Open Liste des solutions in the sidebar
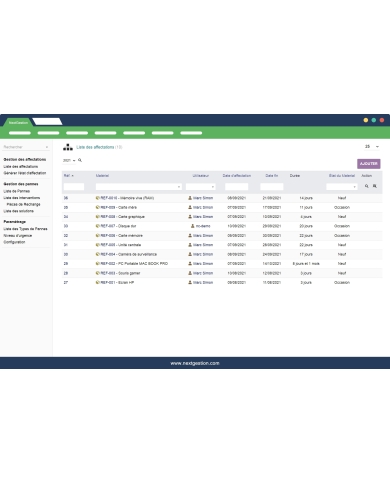Image resolution: width=390 pixels, height=484 pixels. (19, 211)
